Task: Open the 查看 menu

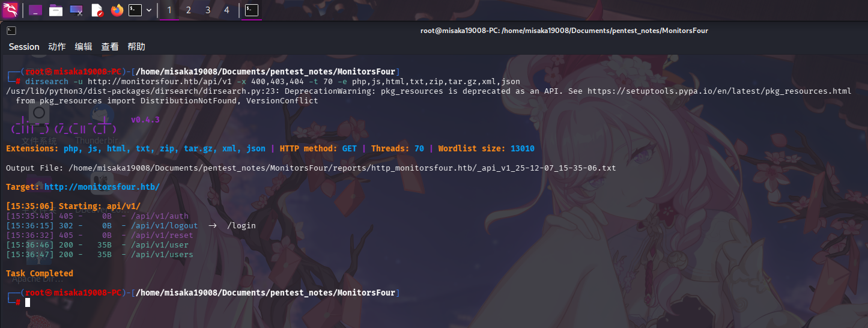Action: [110, 47]
